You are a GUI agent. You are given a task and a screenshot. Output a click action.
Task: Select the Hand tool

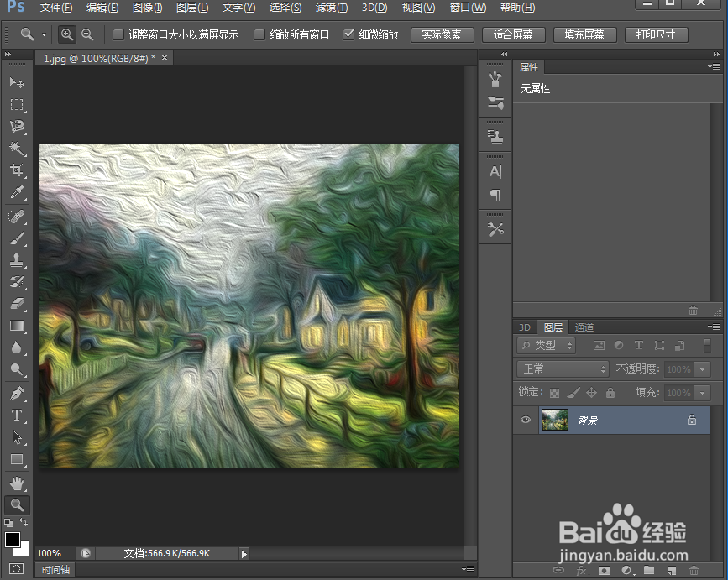pos(17,483)
